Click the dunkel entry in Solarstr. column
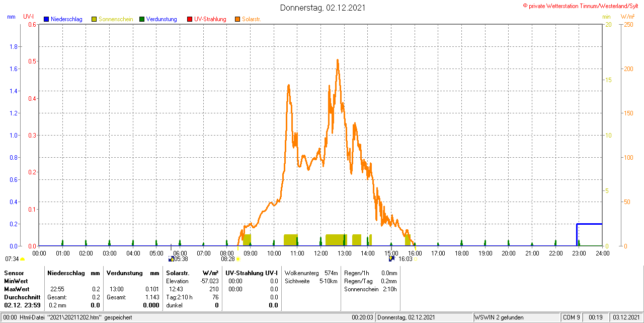644x323 pixels. point(175,305)
